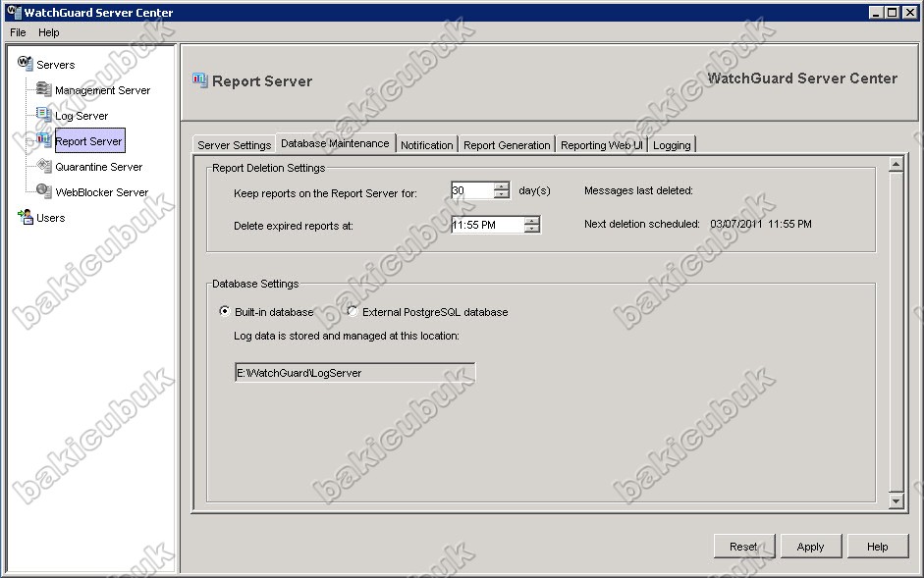This screenshot has height=578, width=924.
Task: Select Quarantine Server in the tree
Action: [99, 167]
